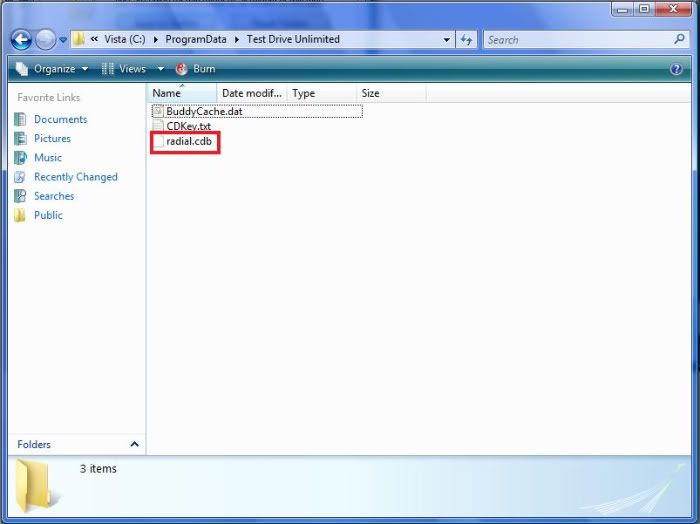
Task: Open Documents in Favorite Links
Action: coord(60,119)
